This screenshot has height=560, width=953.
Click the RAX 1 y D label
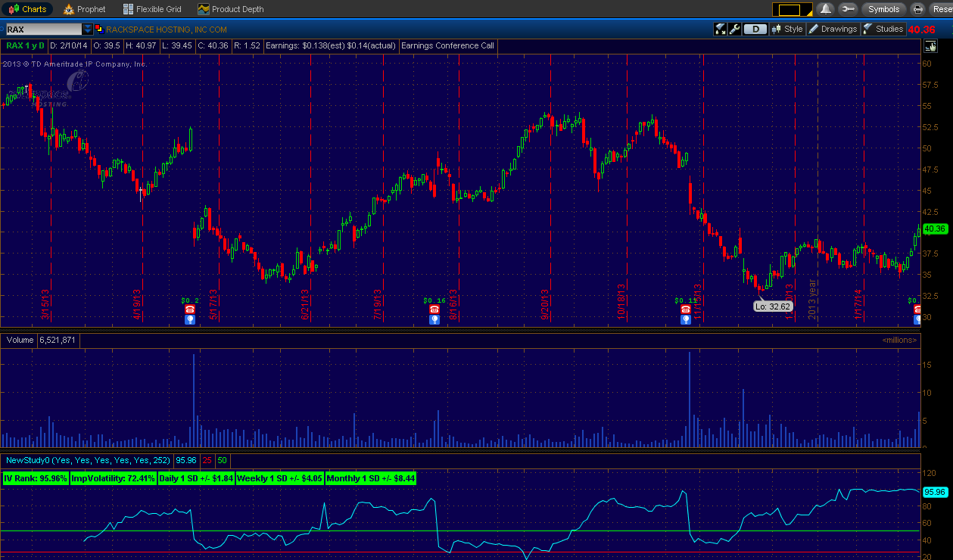(25, 45)
